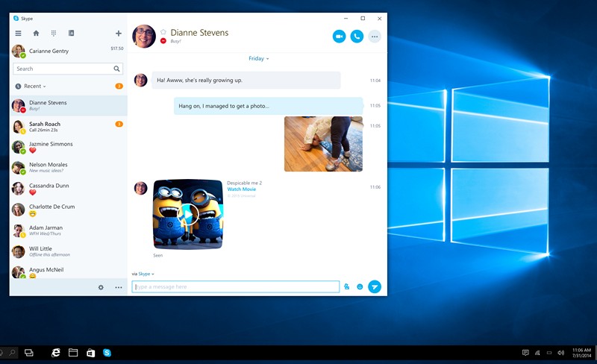Open the contacts book icon
The image size is (597, 364).
[x=71, y=33]
